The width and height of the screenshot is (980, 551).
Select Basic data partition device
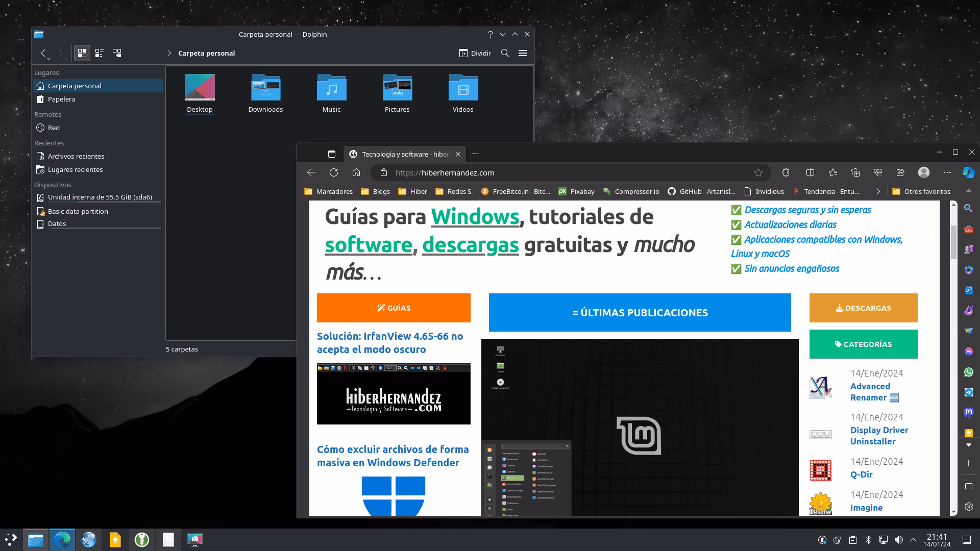[98, 211]
